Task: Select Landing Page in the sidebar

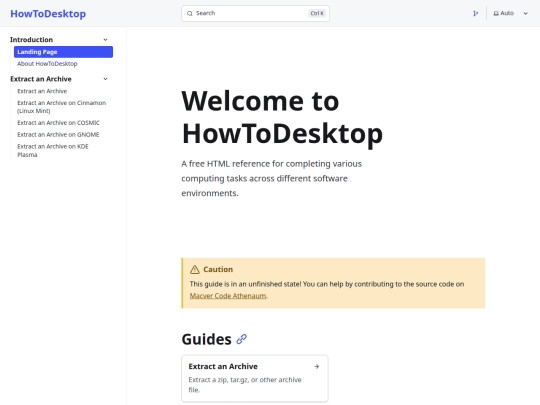Action: pyautogui.click(x=63, y=52)
